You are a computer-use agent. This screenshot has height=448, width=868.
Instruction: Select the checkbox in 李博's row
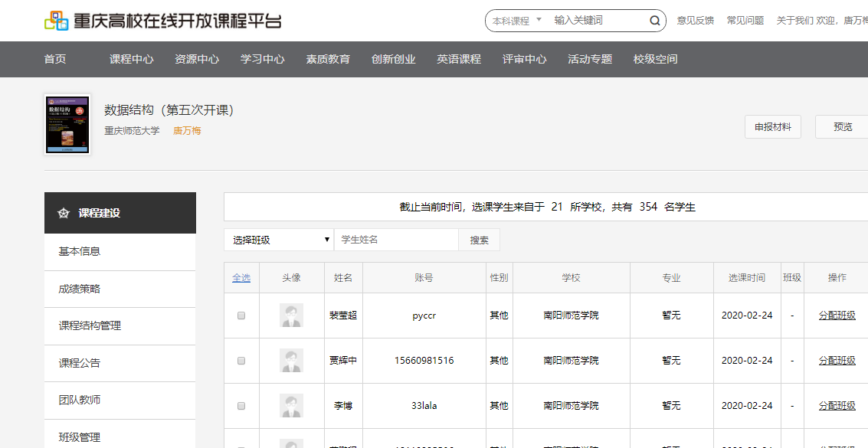coord(241,406)
